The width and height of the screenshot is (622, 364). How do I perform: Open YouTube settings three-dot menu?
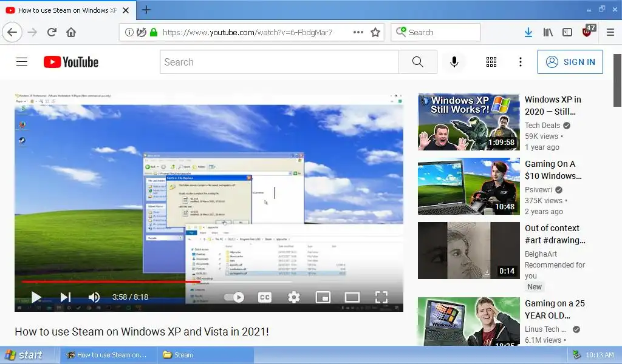coord(521,62)
